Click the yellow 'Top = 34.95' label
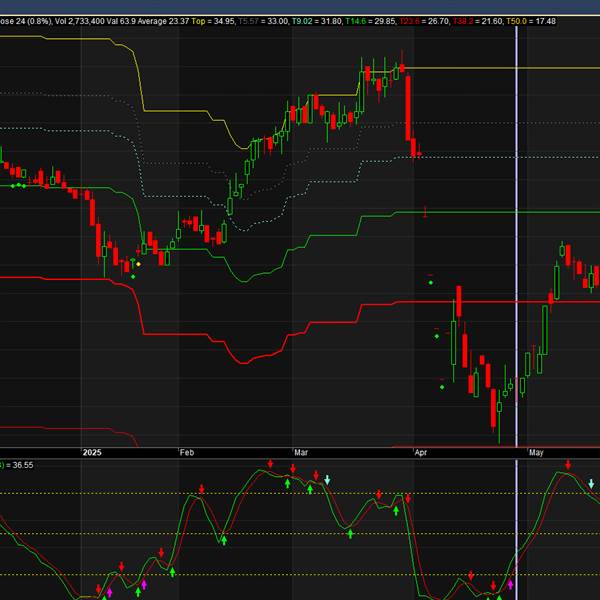 (x=213, y=21)
